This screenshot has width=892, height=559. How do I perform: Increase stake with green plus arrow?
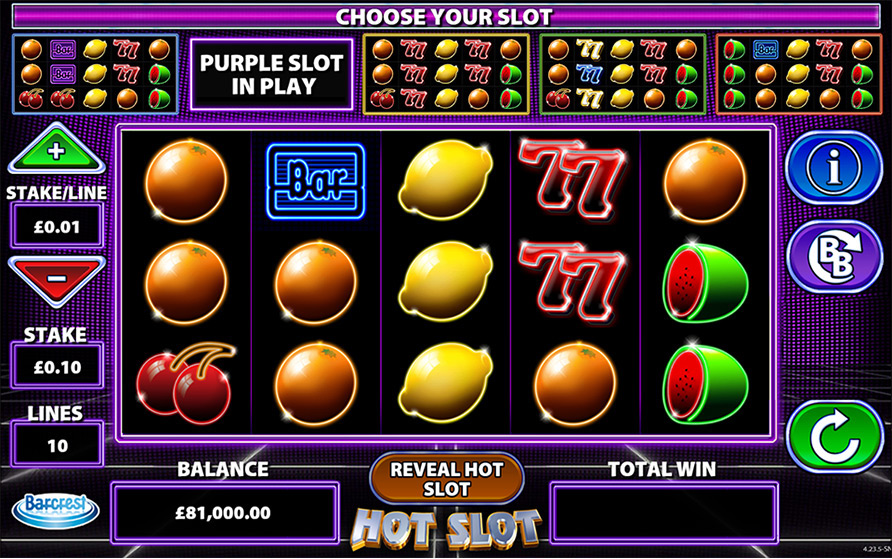coord(56,149)
